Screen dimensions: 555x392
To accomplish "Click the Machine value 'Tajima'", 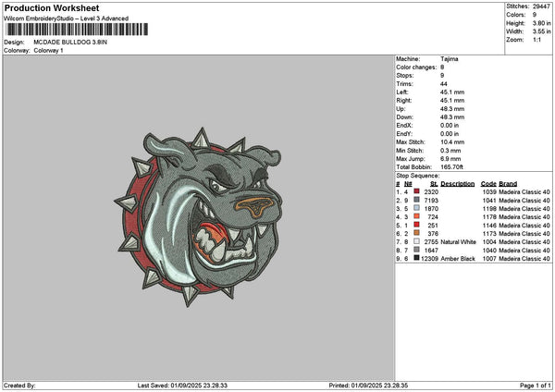I will [450, 59].
